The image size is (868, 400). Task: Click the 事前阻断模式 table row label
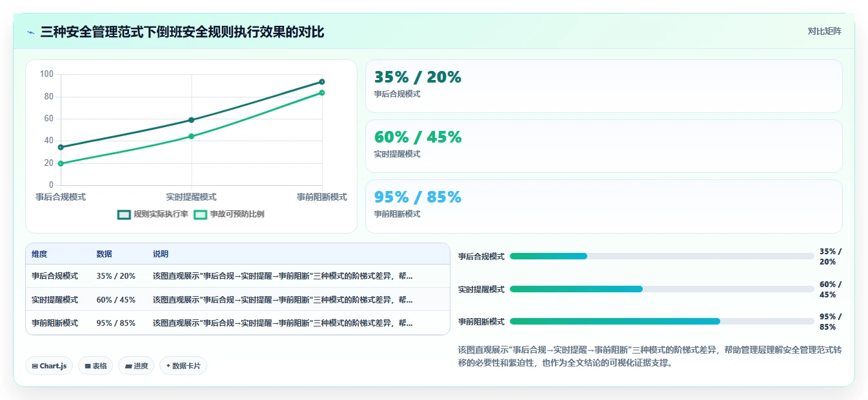tap(55, 323)
